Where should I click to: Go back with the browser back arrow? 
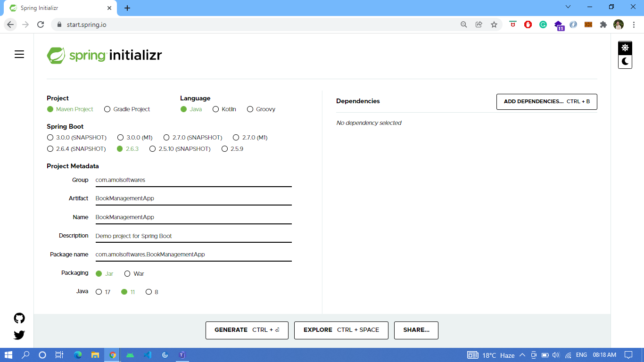(10, 25)
